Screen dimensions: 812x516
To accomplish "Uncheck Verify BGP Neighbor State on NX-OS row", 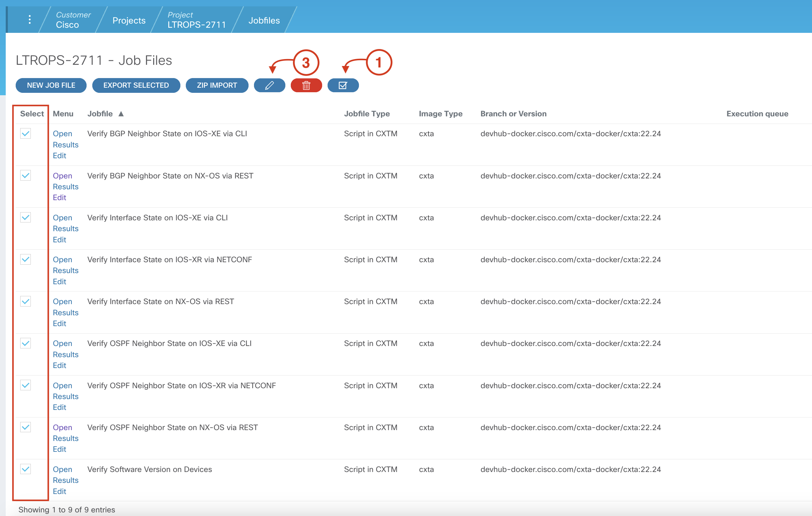I will pyautogui.click(x=26, y=176).
